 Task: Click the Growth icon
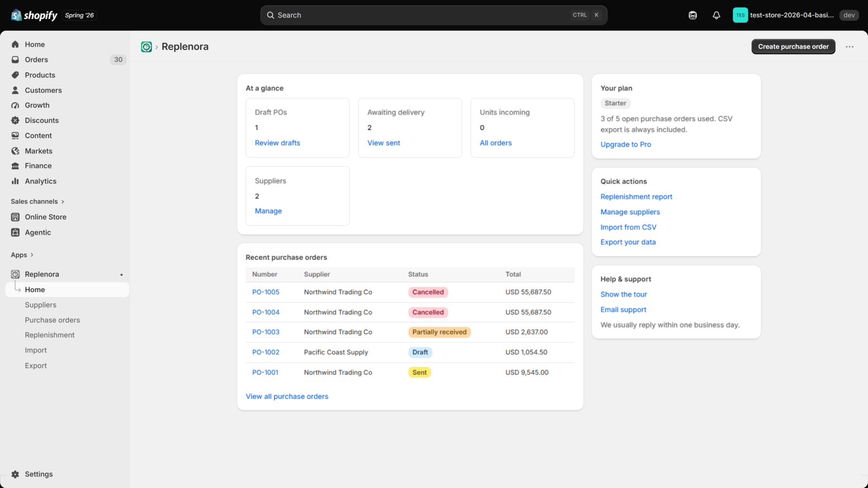click(x=15, y=105)
